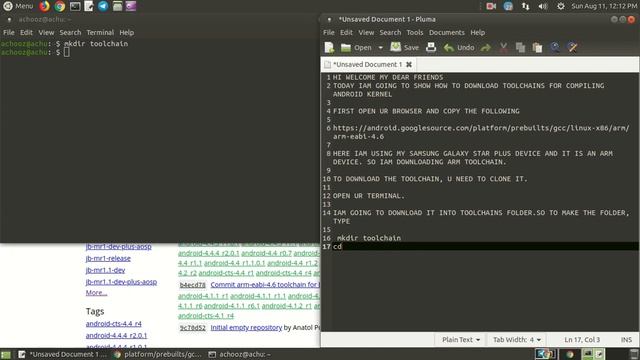Click the INS insert mode indicator

click(x=626, y=340)
